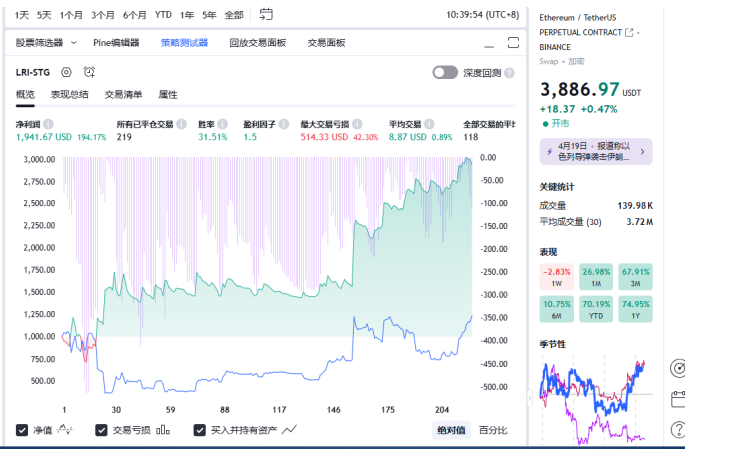The image size is (737, 457).
Task: Maximize the strategy tester panel
Action: (x=513, y=42)
